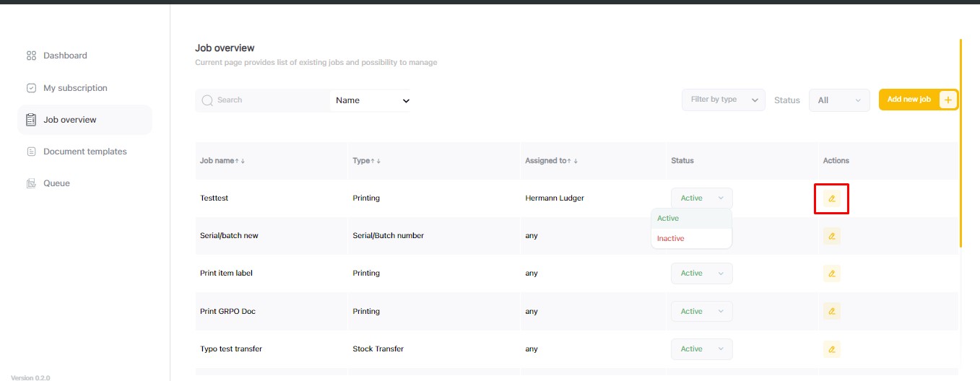
Task: Click the Dashboard grid icon in sidebar
Action: coord(31,56)
